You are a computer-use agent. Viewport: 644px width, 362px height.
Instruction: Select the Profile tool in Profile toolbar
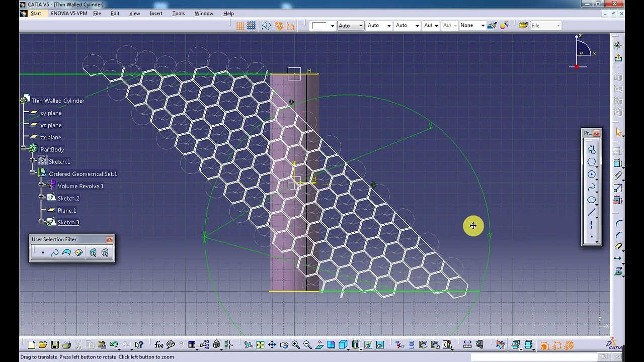(x=591, y=150)
